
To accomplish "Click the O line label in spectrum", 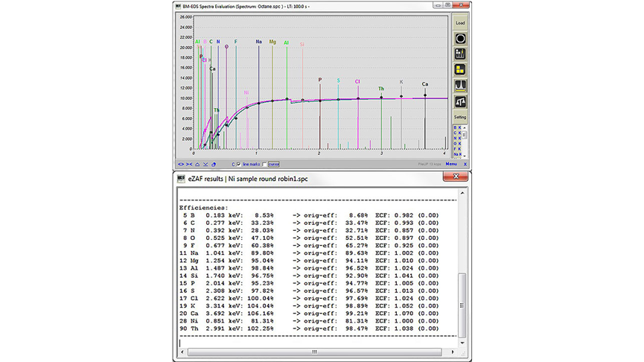I will [x=226, y=47].
